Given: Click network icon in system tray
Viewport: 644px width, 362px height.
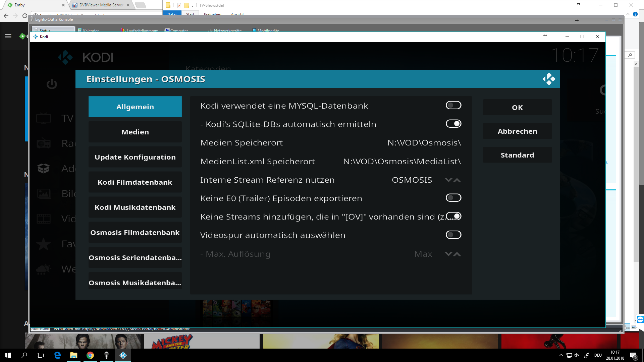Looking at the screenshot, I should click(x=569, y=355).
